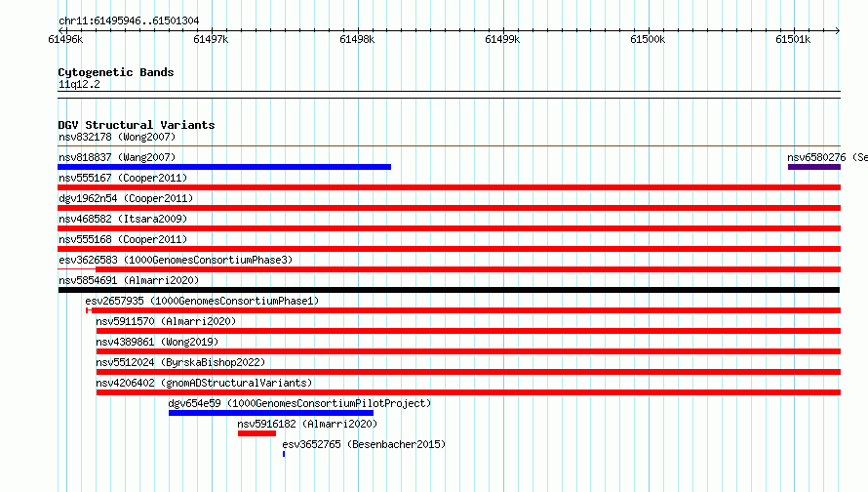Click the 61496k ruler tick label
Image resolution: width=868 pixels, height=492 pixels.
(65, 39)
